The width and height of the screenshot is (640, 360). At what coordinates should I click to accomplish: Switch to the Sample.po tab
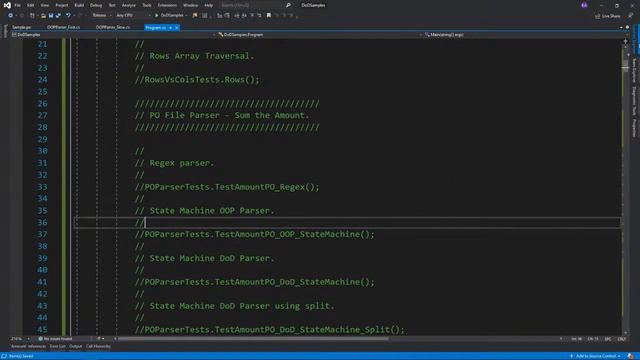(x=22, y=27)
